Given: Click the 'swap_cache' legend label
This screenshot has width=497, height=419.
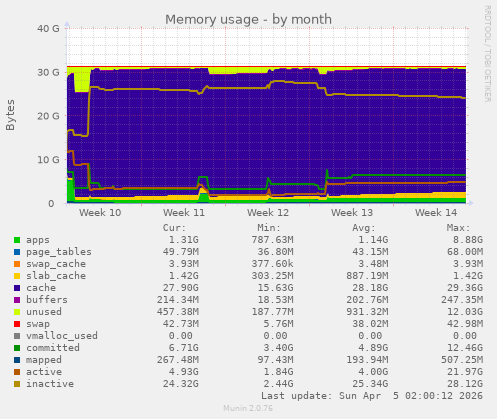Looking at the screenshot, I should pyautogui.click(x=56, y=264).
